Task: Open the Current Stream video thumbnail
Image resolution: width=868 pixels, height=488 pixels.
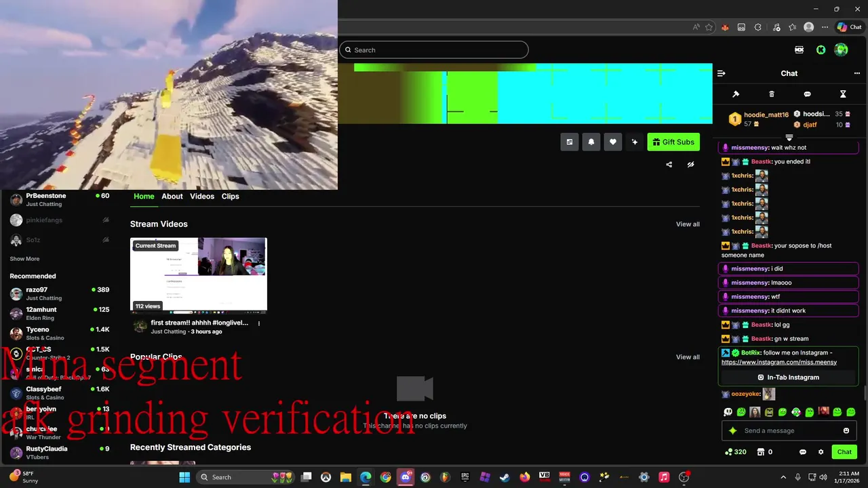Action: [199, 276]
